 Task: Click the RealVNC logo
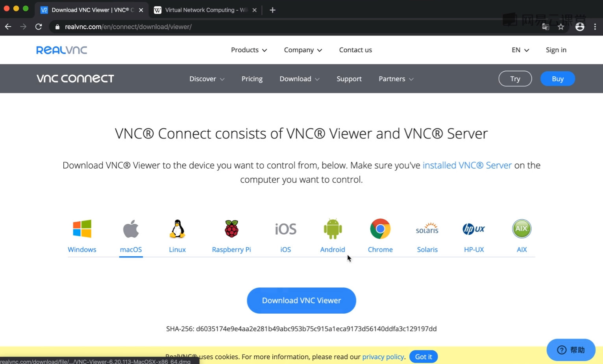[62, 50]
